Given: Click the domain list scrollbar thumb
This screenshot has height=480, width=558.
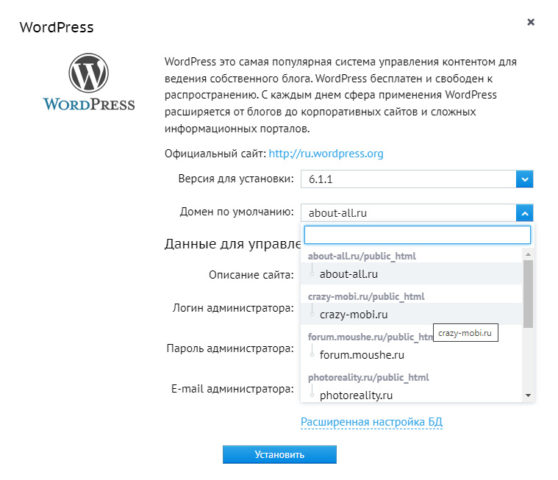Looking at the screenshot, I should 528,294.
